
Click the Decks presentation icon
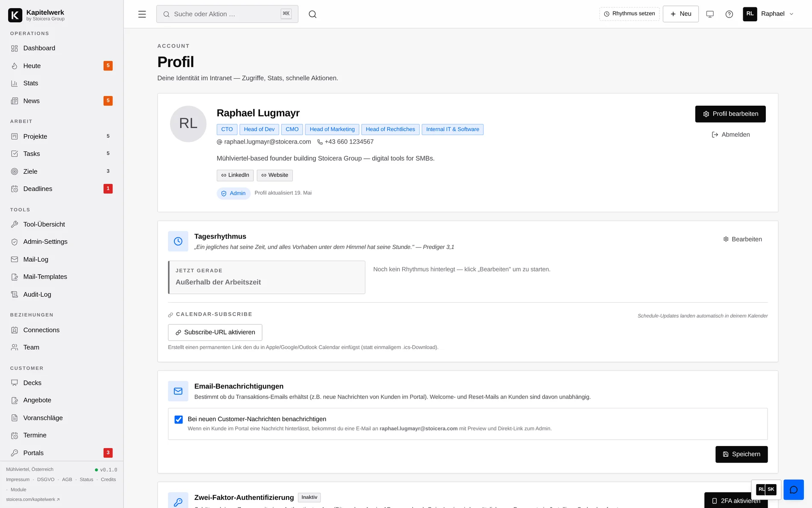15,383
